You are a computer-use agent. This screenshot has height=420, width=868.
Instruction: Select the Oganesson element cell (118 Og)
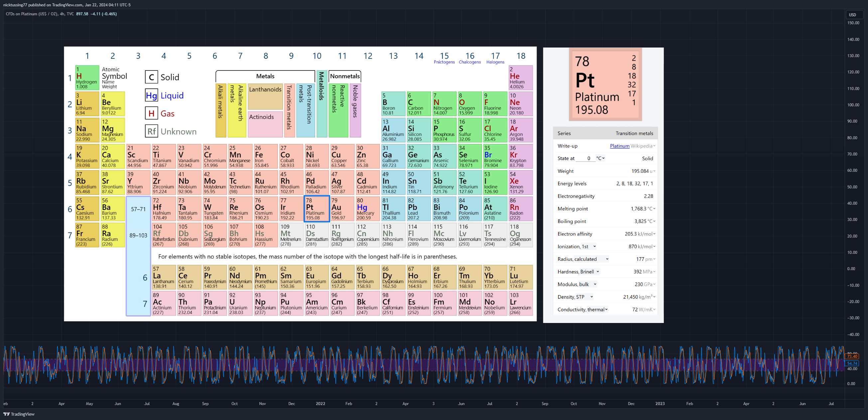[521, 235]
